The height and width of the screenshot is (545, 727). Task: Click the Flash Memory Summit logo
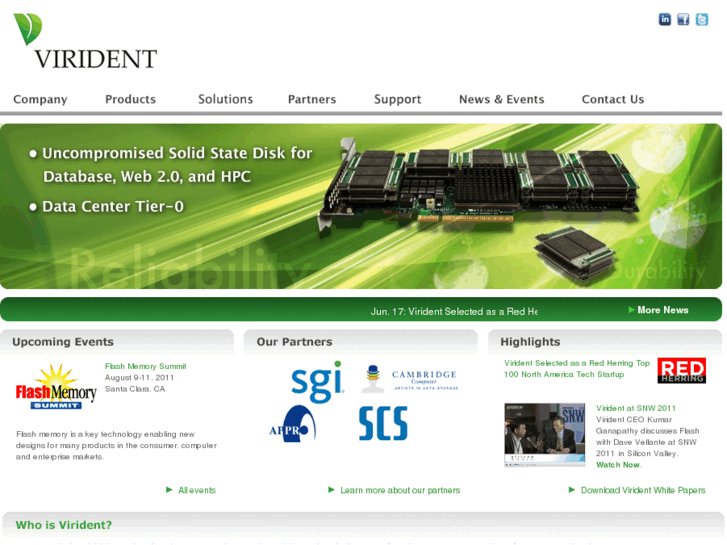point(56,387)
